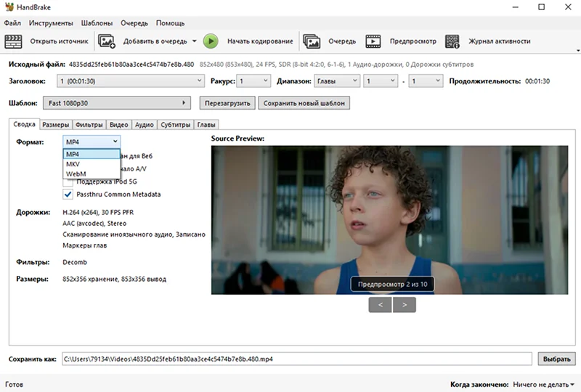Switch to the Видео tab
This screenshot has width=581, height=392.
click(x=118, y=125)
